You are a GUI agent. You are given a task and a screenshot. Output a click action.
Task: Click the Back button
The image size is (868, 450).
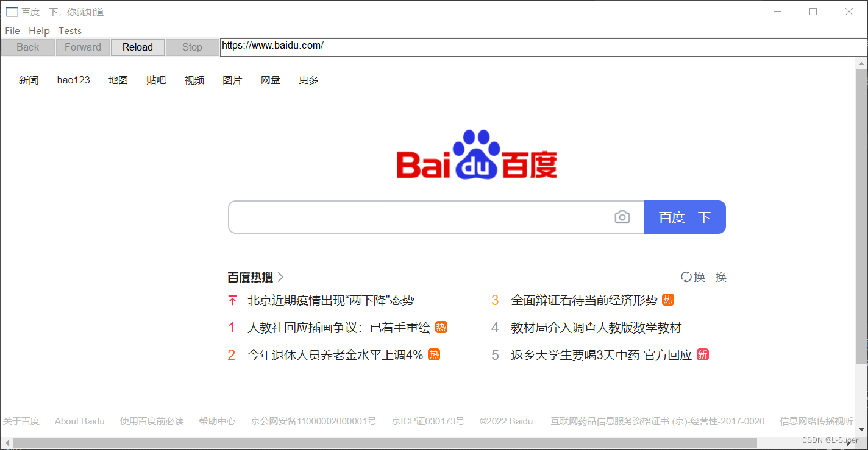tap(27, 47)
